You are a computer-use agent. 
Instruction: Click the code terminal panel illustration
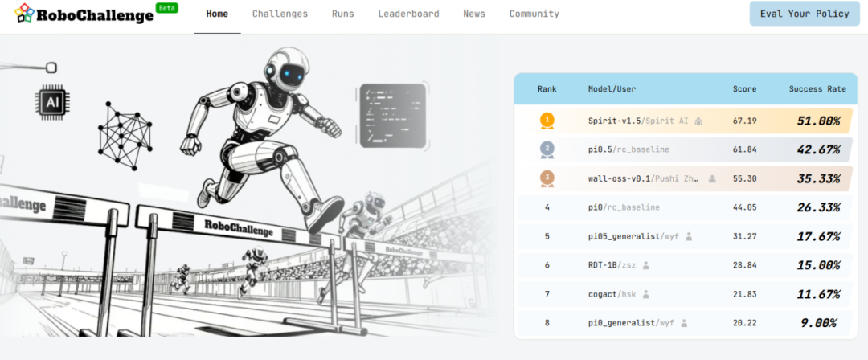click(x=392, y=116)
